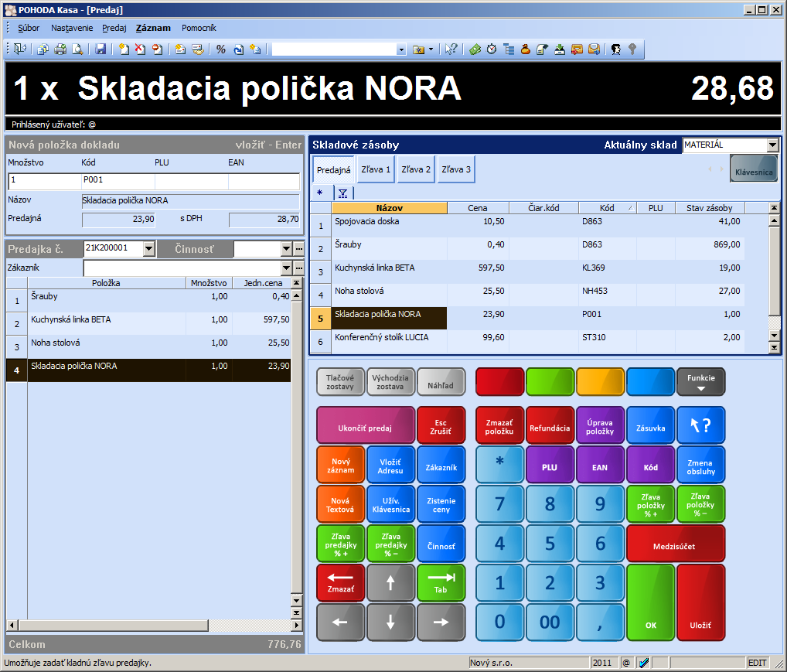Open print preview magnifier icon
This screenshot has width=787, height=672.
pos(77,49)
